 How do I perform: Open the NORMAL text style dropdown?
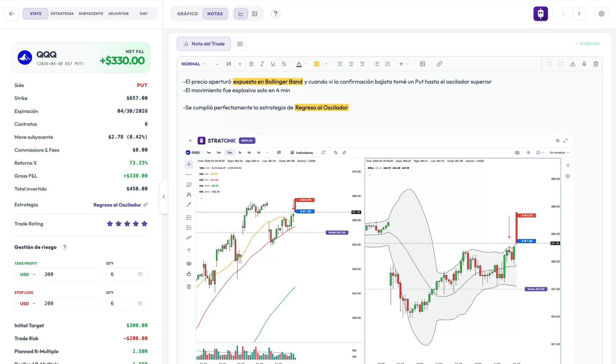click(193, 64)
